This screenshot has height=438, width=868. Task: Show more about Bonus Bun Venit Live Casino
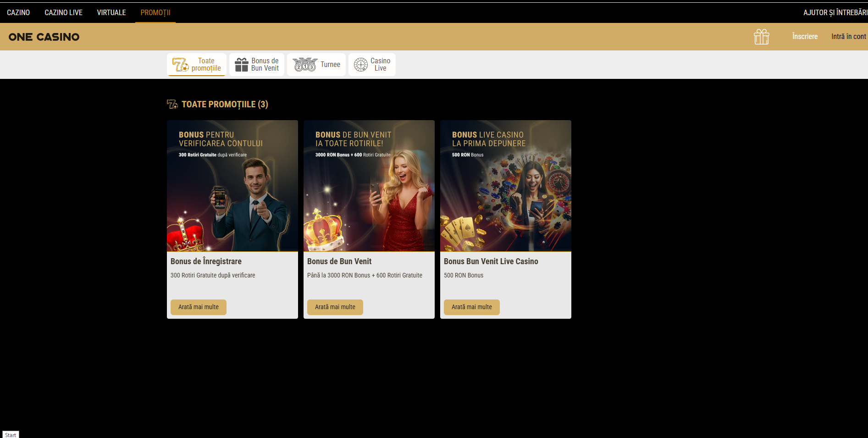coord(472,307)
